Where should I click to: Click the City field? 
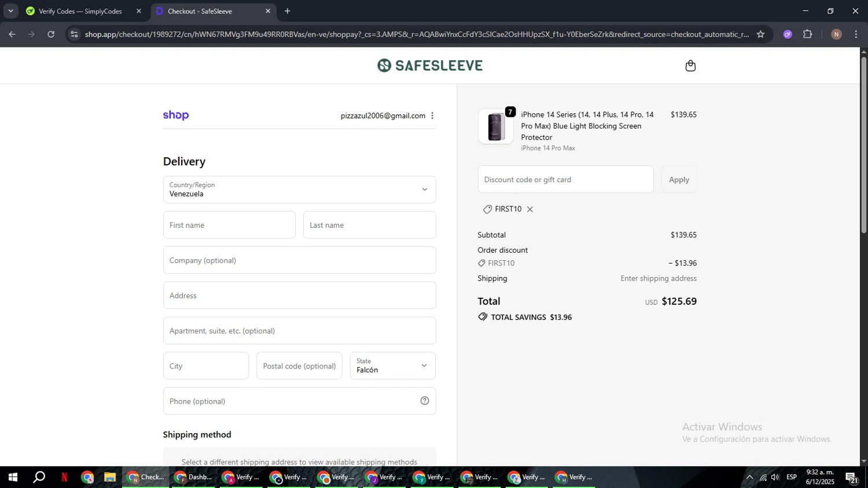pos(206,366)
